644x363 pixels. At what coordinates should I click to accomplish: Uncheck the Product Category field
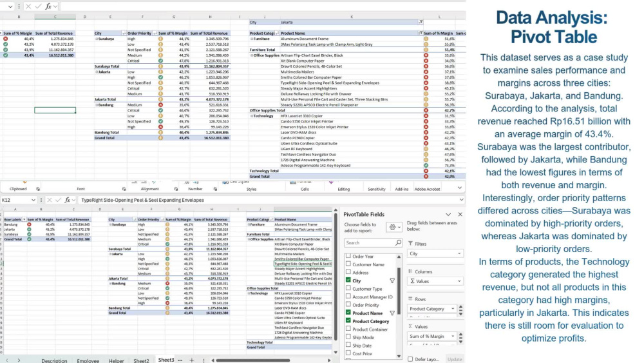(x=348, y=320)
